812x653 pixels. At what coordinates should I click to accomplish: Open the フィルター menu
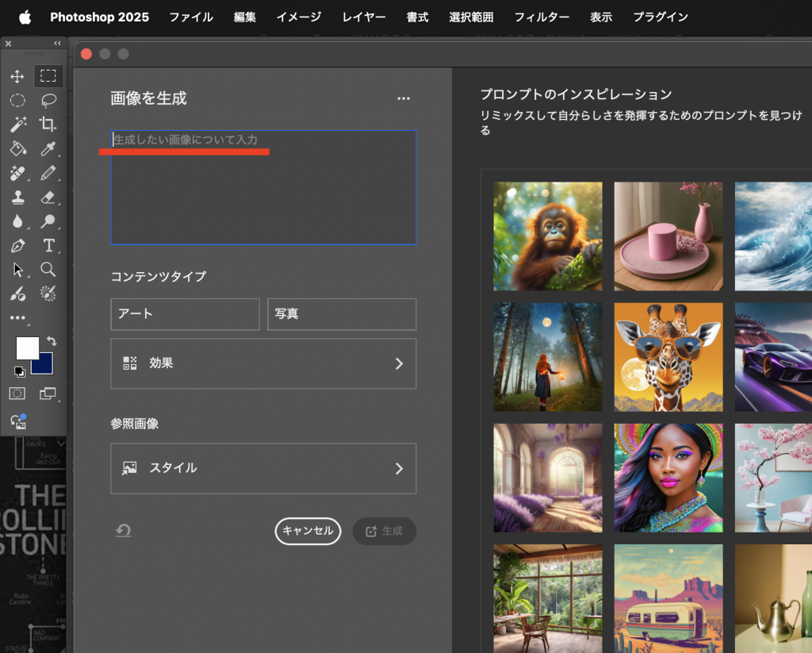click(542, 17)
